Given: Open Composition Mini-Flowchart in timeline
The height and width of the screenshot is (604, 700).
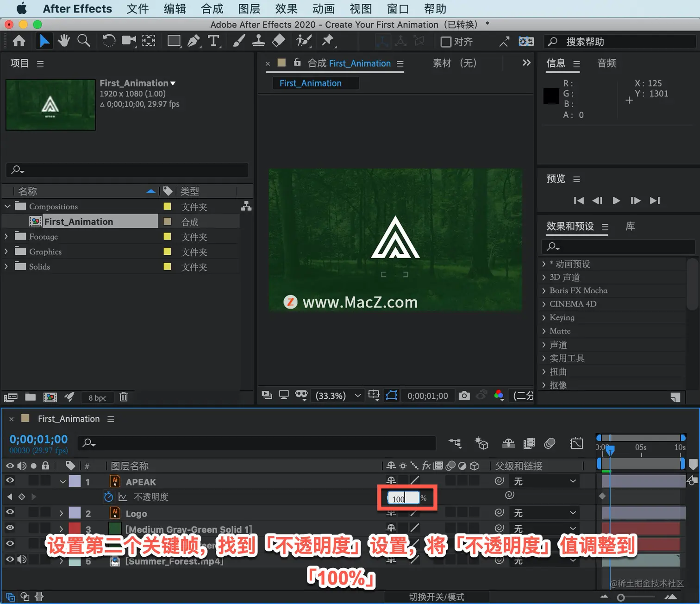Looking at the screenshot, I should [455, 443].
